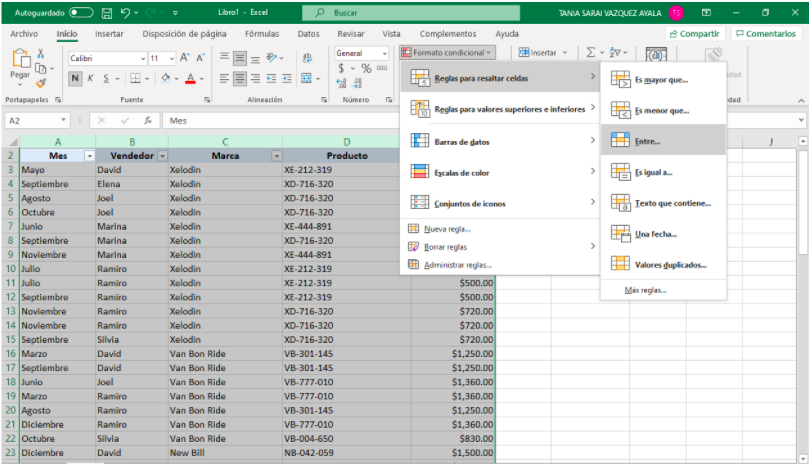Click the Format Painter brush icon
The image size is (811, 464).
[40, 83]
